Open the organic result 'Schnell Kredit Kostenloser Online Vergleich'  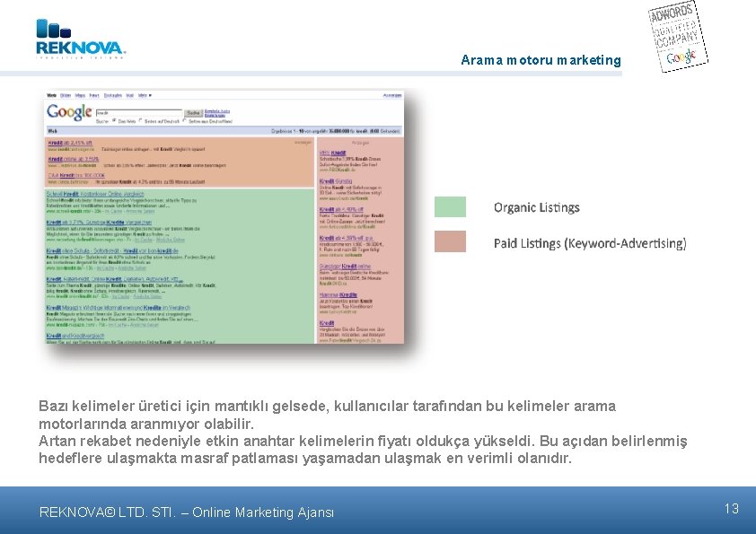(x=95, y=194)
